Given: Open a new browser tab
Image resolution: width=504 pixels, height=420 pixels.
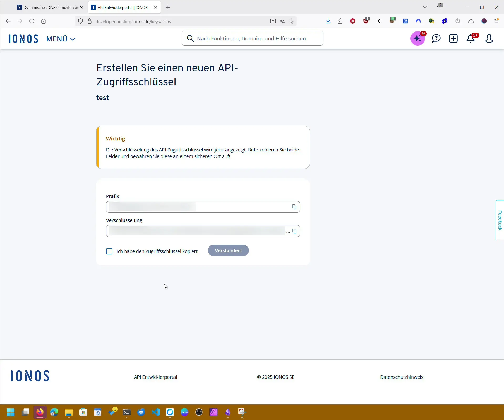Looking at the screenshot, I should coord(168,8).
